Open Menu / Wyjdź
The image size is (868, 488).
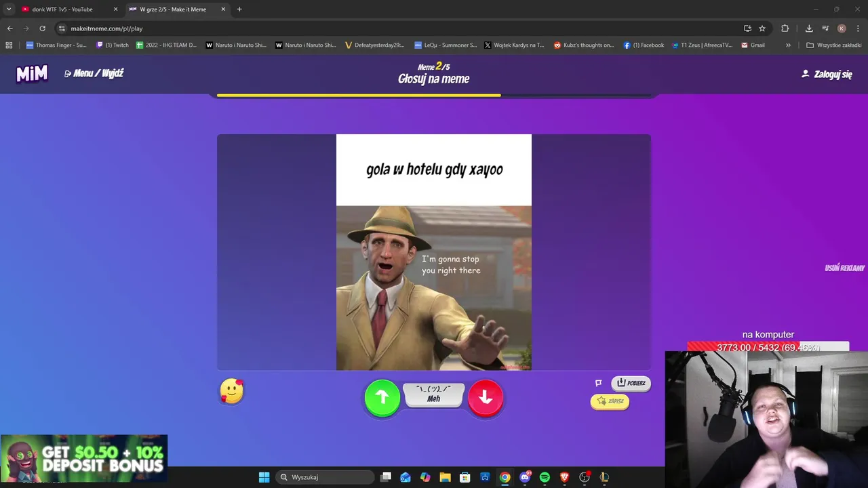[x=94, y=73]
